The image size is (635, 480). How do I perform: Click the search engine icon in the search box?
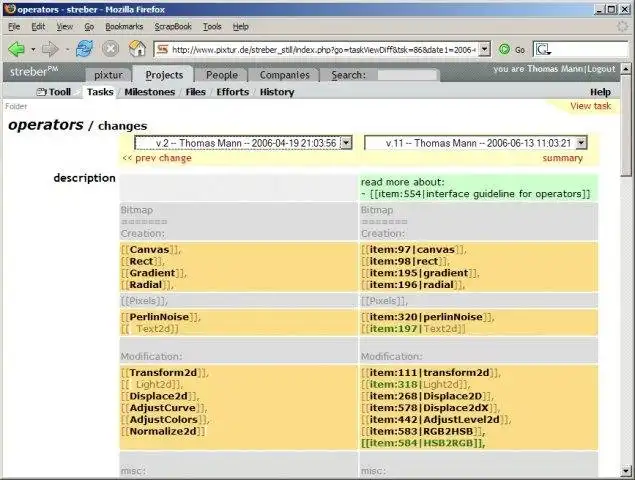coord(543,49)
